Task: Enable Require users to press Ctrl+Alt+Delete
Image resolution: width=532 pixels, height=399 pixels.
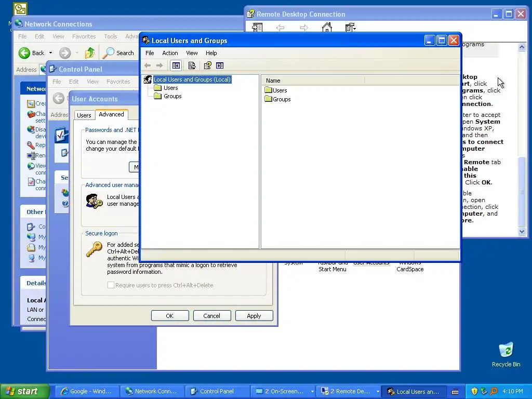Action: tap(111, 285)
